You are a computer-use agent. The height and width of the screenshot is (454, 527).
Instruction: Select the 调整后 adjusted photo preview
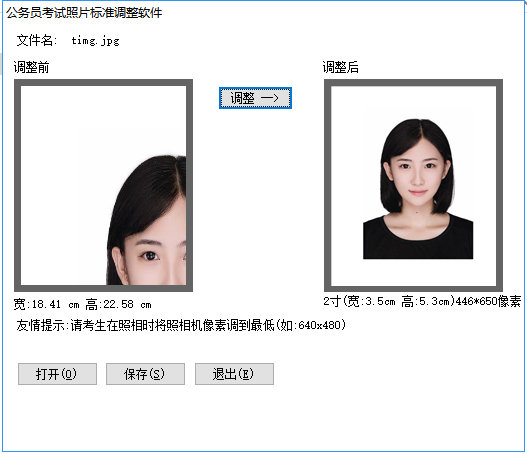(413, 186)
